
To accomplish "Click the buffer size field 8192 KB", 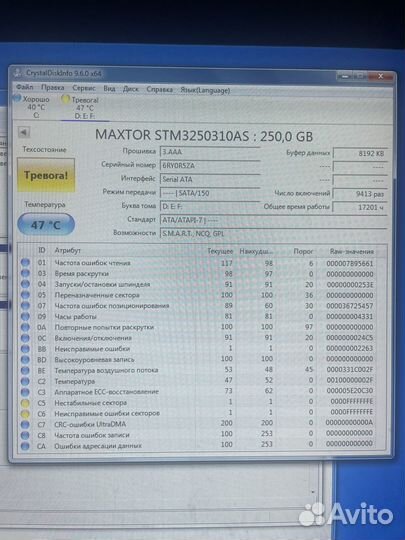I will (x=360, y=154).
